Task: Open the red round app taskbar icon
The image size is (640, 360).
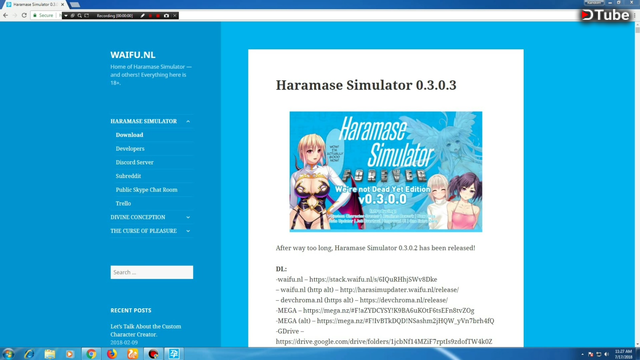Action: 153,354
